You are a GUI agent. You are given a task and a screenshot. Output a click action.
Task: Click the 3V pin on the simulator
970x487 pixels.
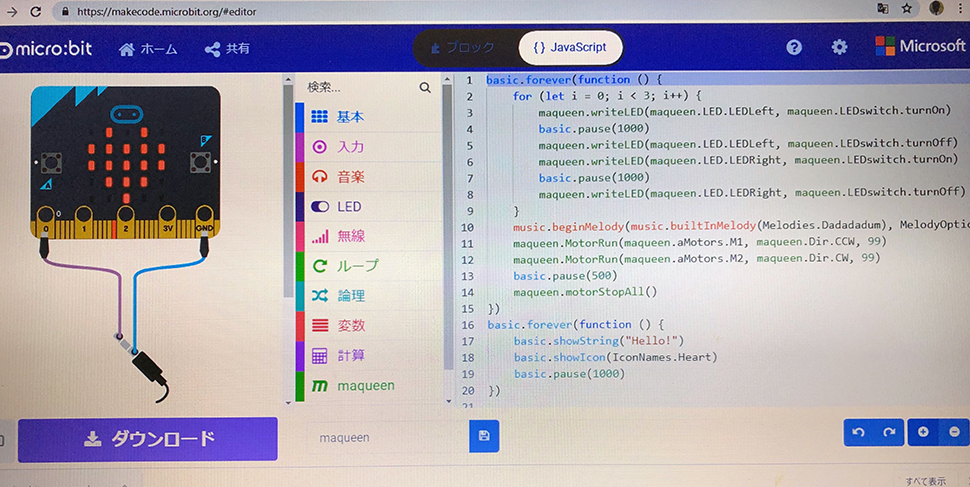(x=167, y=221)
